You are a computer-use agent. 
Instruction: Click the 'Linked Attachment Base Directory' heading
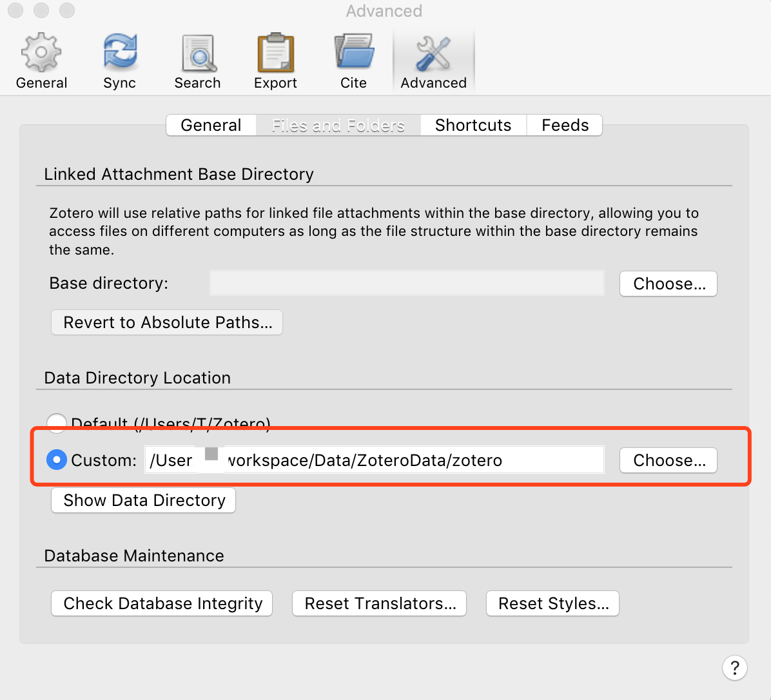point(179,174)
